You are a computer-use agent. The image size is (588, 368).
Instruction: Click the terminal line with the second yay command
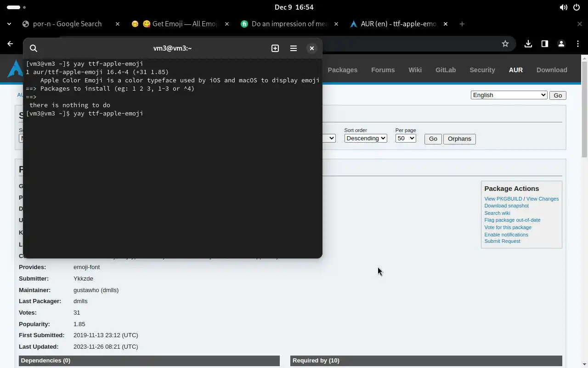tap(85, 113)
